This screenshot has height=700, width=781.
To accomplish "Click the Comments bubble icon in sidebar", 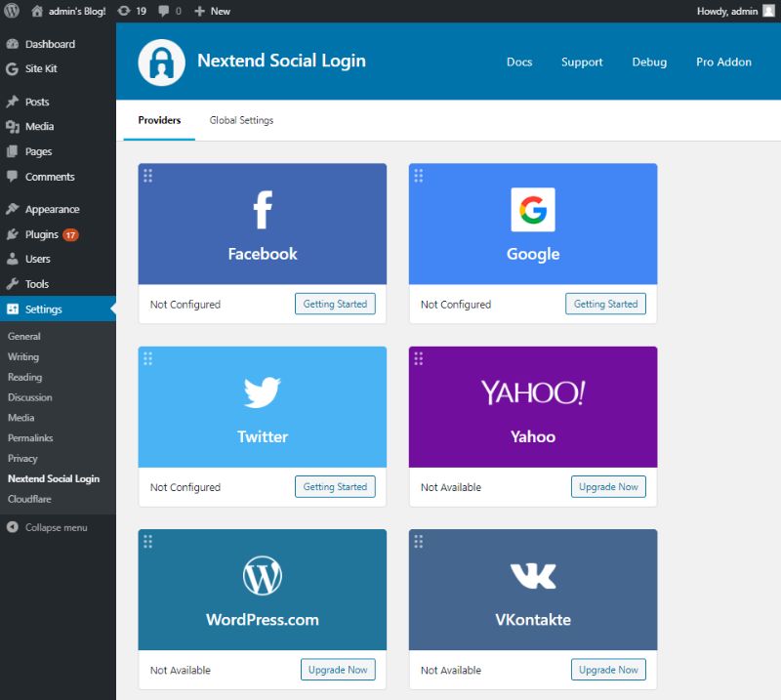I will [x=13, y=177].
